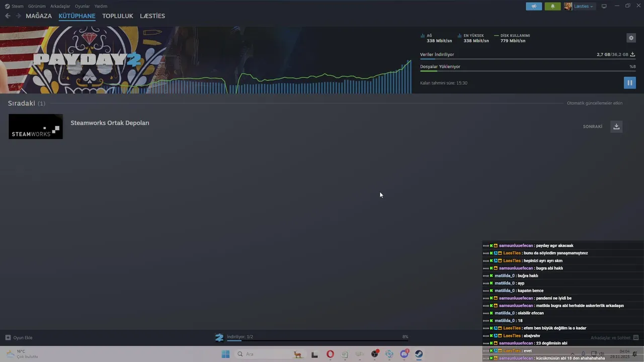Open the MAĞAZA tab
Viewport: 644px width, 362px height.
click(39, 16)
